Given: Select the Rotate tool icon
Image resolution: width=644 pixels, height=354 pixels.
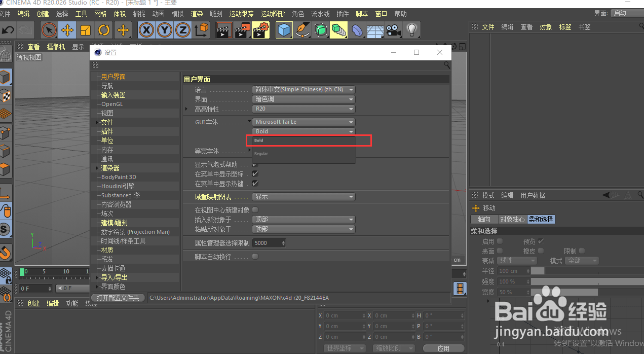Looking at the screenshot, I should (104, 30).
